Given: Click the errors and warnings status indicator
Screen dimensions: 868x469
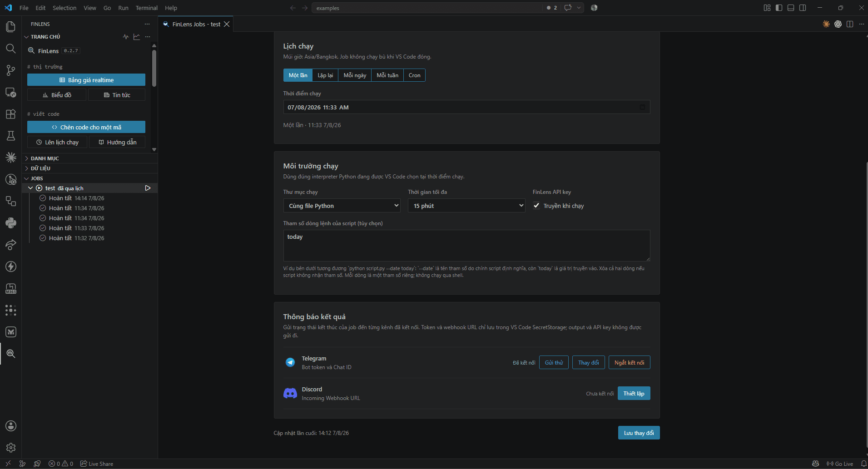Looking at the screenshot, I should coord(61,464).
